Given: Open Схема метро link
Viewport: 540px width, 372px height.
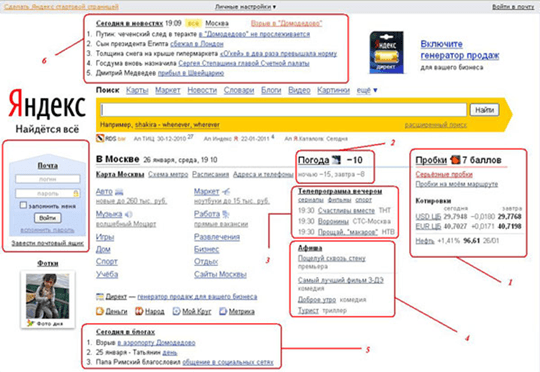Looking at the screenshot, I should point(168,174).
